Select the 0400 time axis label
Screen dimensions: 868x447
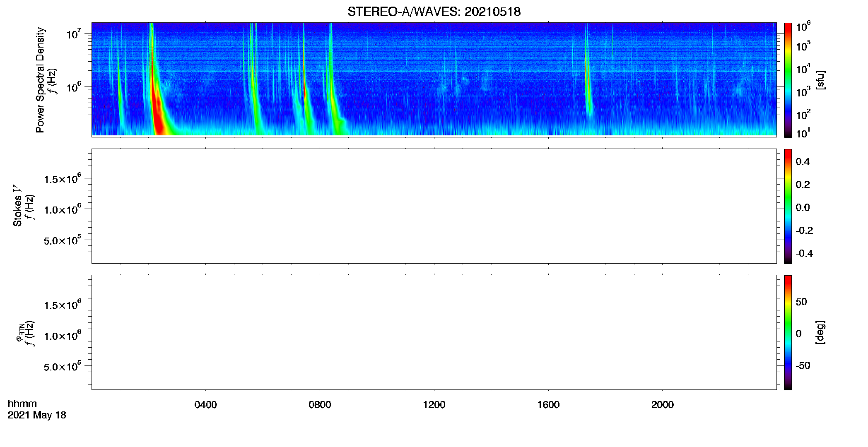pos(206,405)
